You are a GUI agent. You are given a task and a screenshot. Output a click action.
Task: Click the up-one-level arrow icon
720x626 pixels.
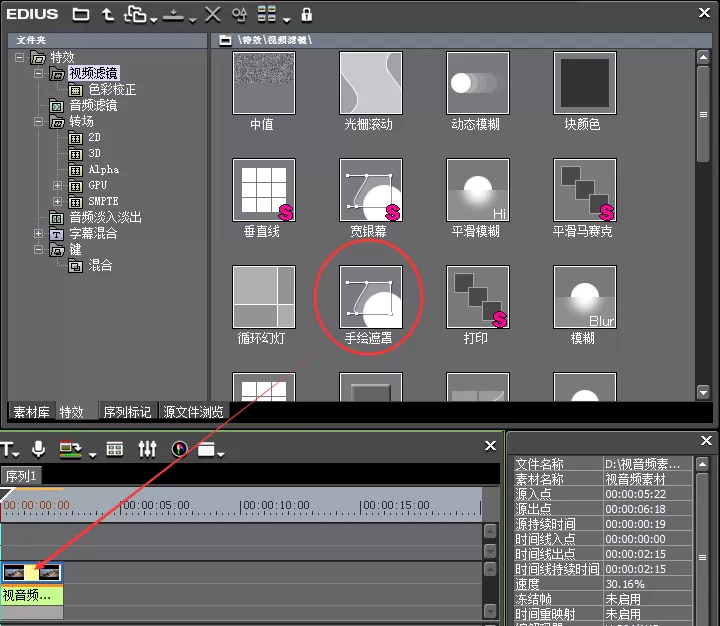(x=107, y=15)
